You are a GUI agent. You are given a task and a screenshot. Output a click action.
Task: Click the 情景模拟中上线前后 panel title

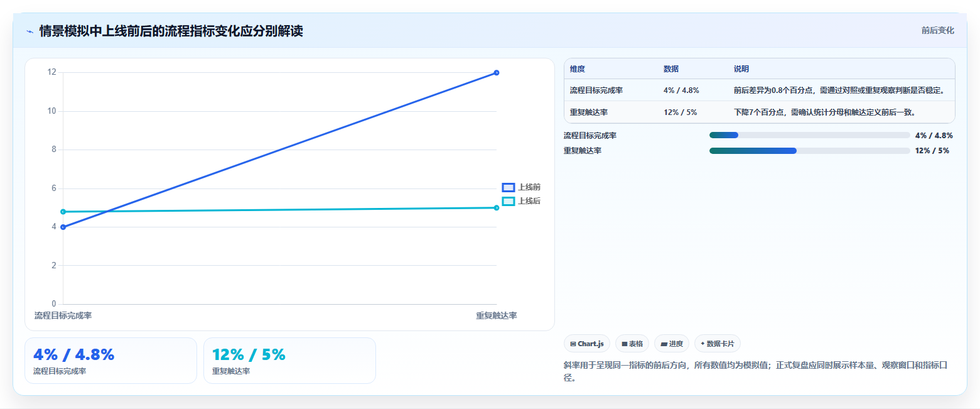coord(171,31)
